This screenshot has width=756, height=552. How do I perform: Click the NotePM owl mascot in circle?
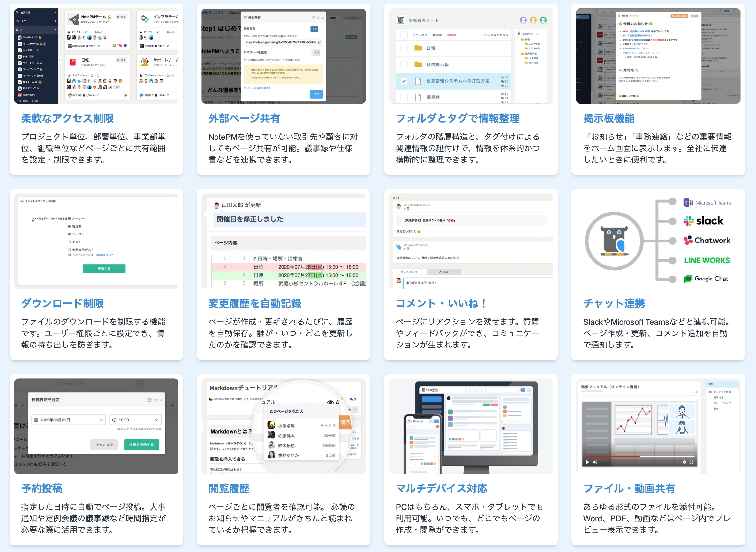pos(614,241)
